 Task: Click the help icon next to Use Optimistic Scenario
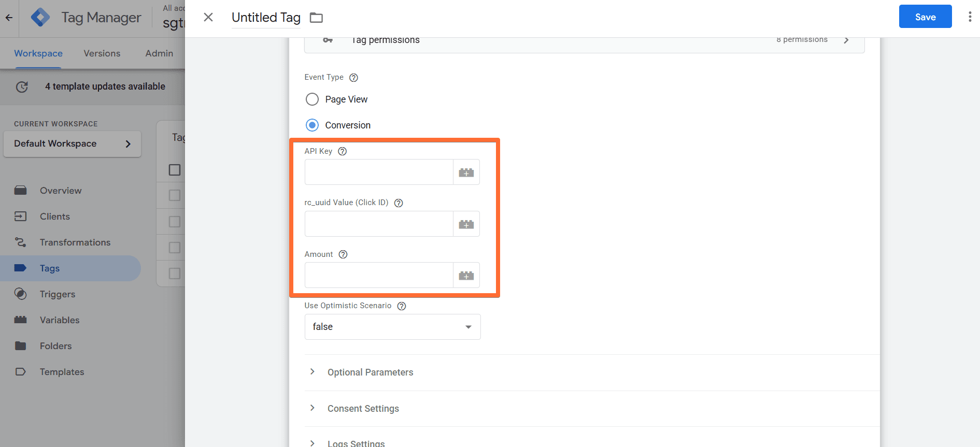[x=401, y=306]
